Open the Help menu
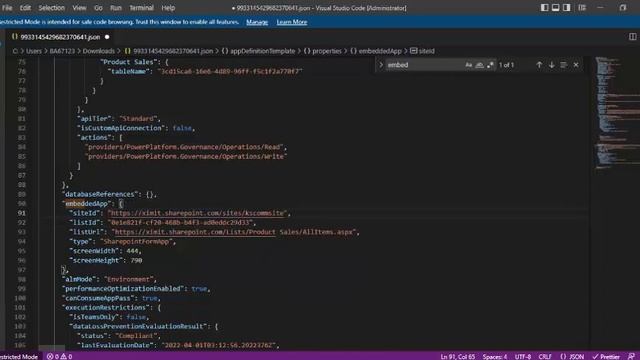The width and height of the screenshot is (640, 360). tap(168, 8)
